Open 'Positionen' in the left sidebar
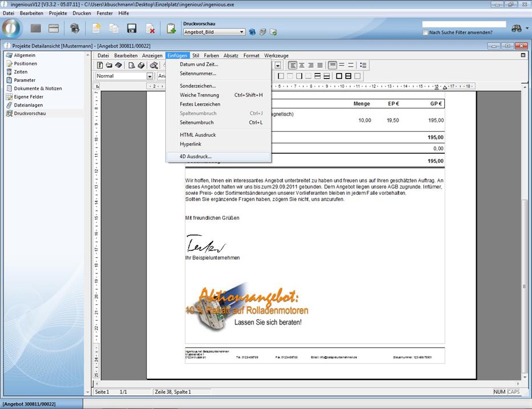532x409 pixels. [26, 64]
